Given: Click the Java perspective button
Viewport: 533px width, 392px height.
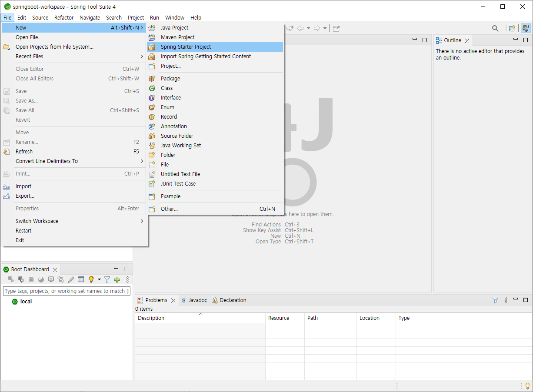Looking at the screenshot, I should [526, 28].
